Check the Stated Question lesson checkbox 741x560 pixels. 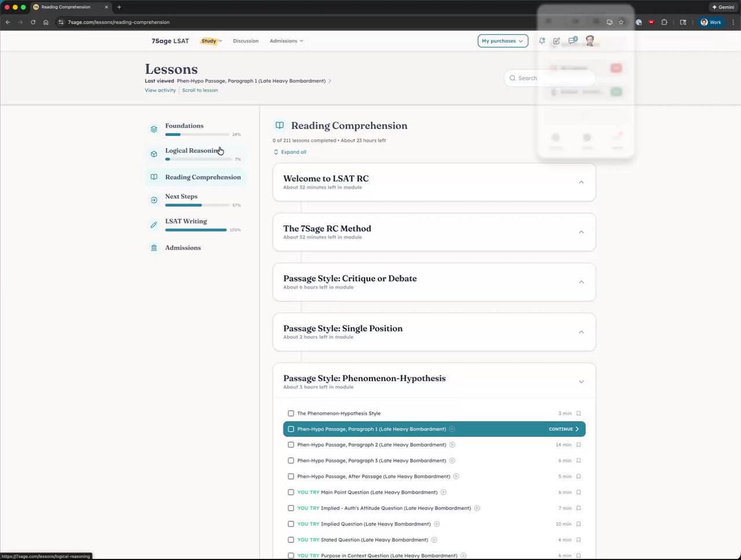pos(291,540)
